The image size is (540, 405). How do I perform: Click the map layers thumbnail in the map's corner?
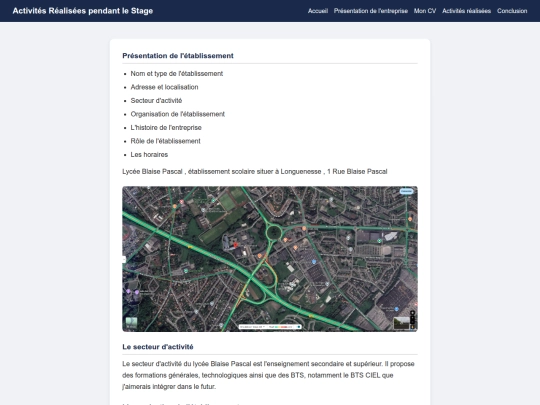click(131, 323)
